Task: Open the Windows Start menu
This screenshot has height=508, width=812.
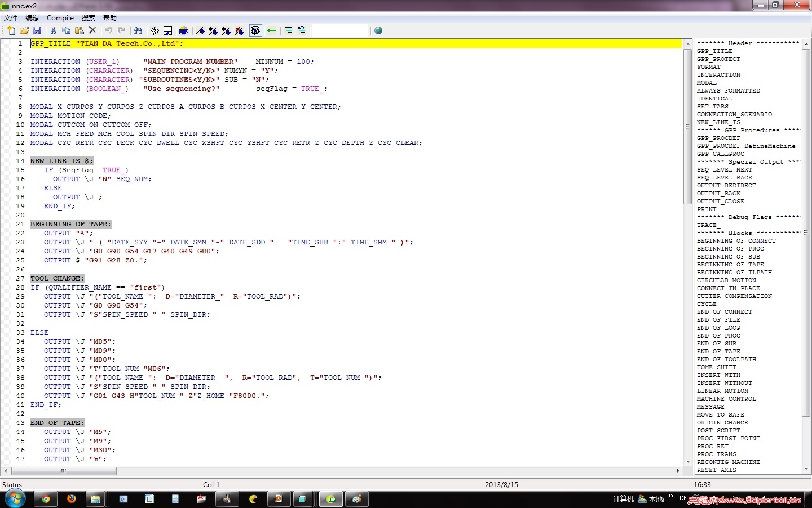Action: [15, 499]
